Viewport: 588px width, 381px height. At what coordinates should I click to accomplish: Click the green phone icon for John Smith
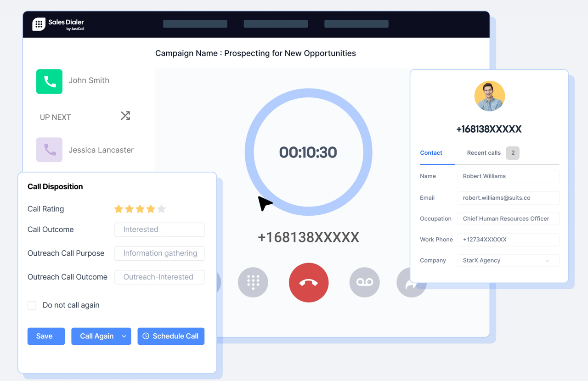point(49,81)
